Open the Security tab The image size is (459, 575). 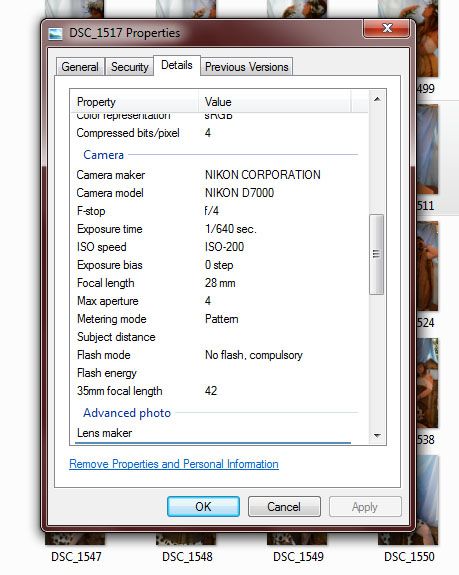129,67
